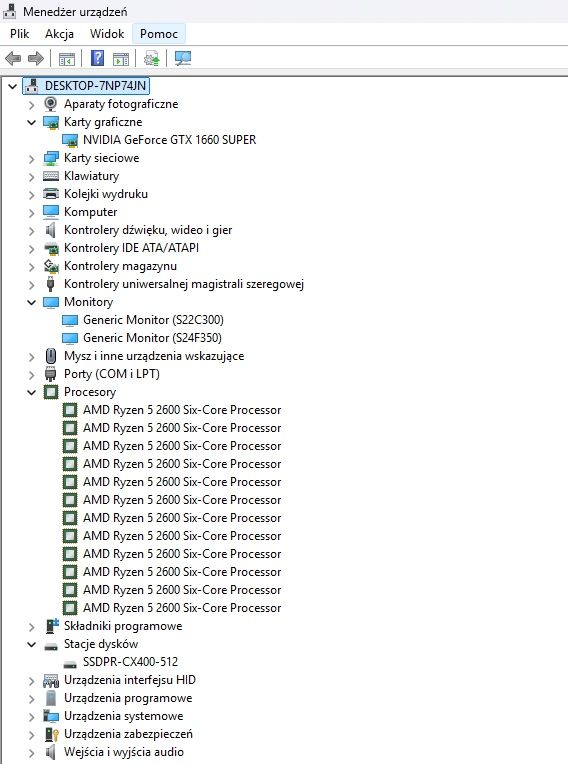Click the printer icon beside Kolejki wydruku
568x764 pixels.
point(51,194)
